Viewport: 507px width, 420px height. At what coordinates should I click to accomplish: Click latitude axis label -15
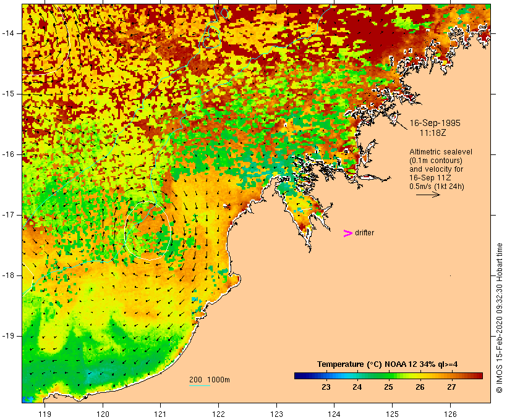[8, 94]
